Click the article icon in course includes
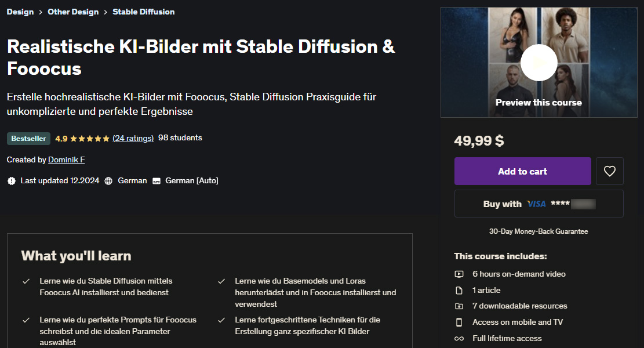 [459, 290]
